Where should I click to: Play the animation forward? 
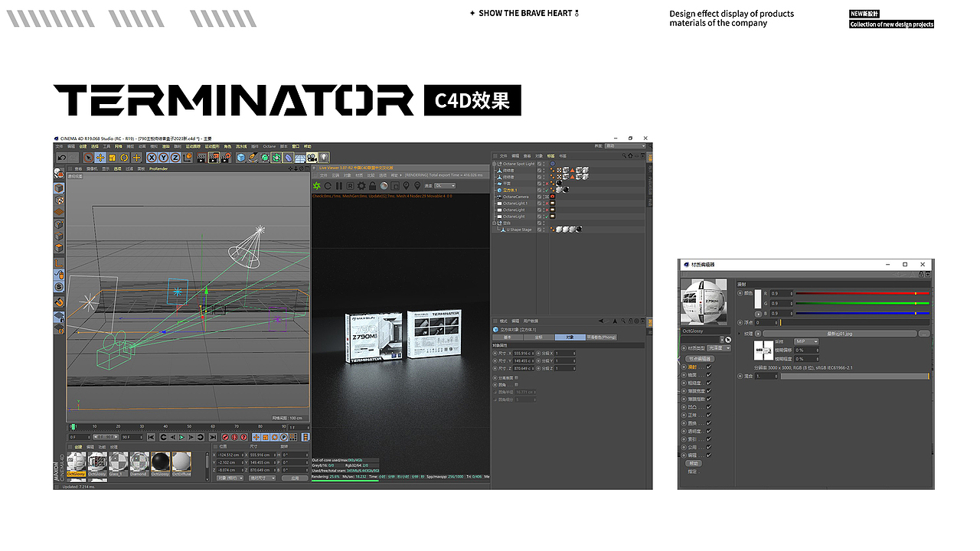(x=182, y=437)
